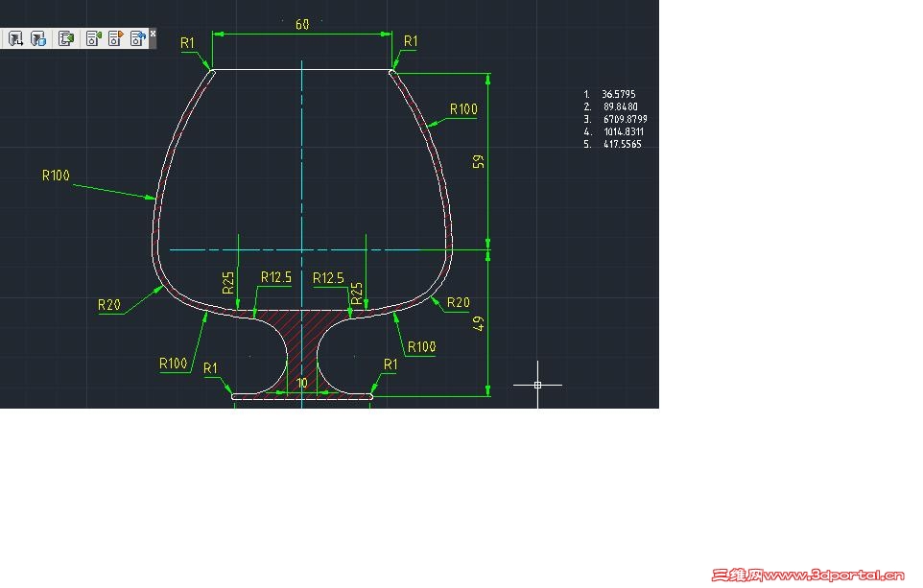The height and width of the screenshot is (588, 923).
Task: Click the value 1014.8311 in the list
Action: [624, 131]
